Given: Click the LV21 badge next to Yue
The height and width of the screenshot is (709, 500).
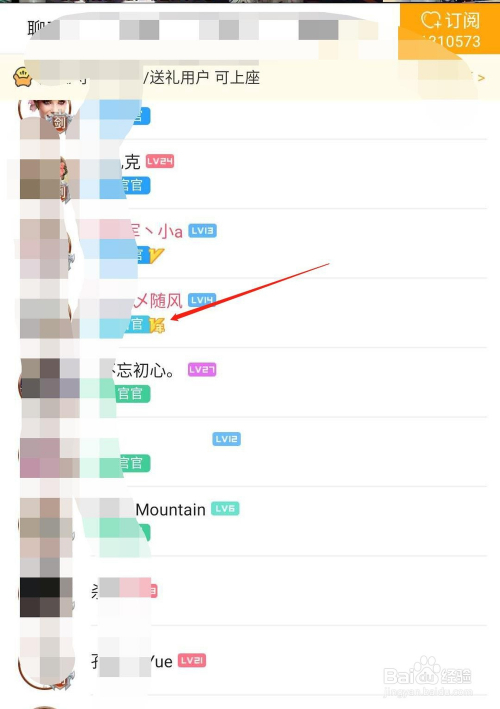Looking at the screenshot, I should point(192,661).
